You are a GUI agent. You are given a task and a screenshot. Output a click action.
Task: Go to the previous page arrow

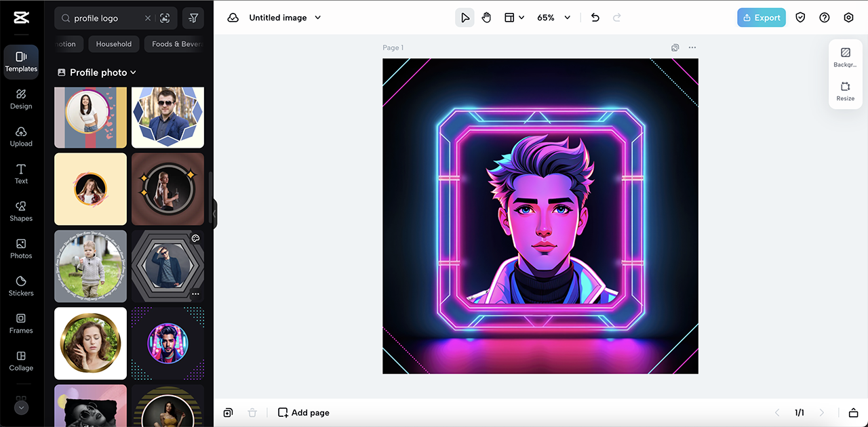[778, 413]
